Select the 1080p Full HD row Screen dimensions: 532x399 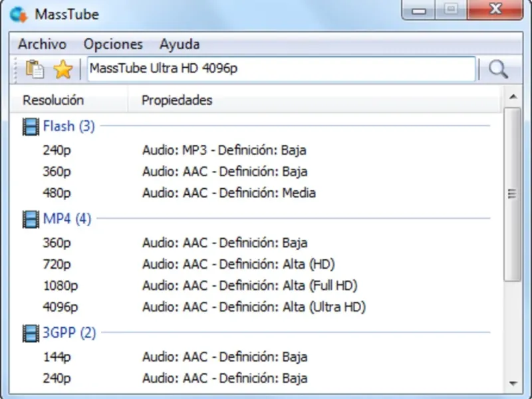point(256,286)
